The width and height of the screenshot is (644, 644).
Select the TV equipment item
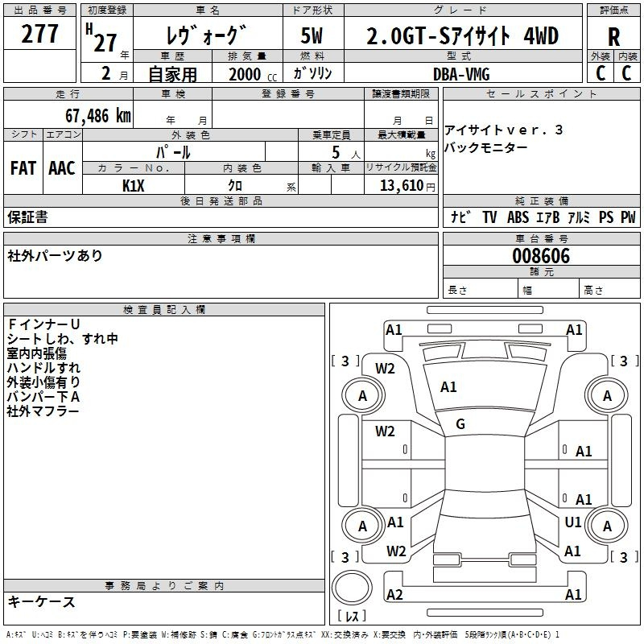(489, 217)
